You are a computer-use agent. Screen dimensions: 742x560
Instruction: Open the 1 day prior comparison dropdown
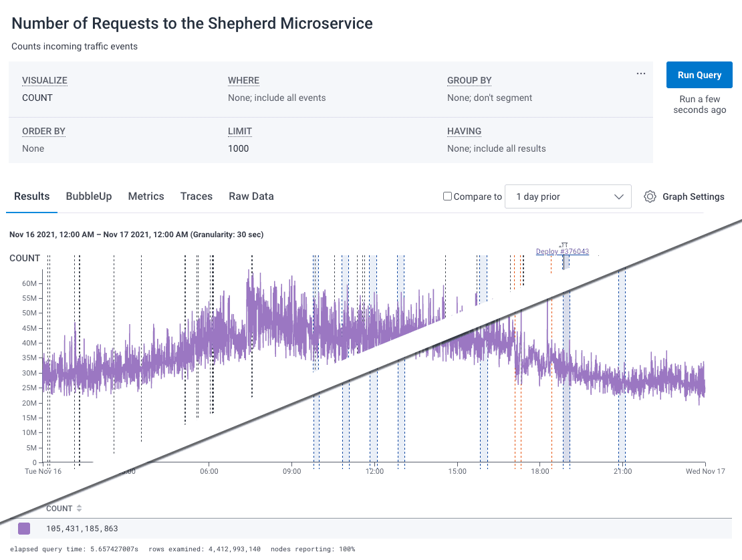(568, 196)
